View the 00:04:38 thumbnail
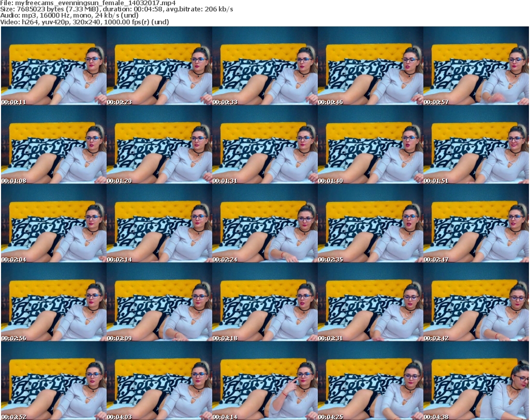Viewport: 530px width, 420px height. click(476, 381)
